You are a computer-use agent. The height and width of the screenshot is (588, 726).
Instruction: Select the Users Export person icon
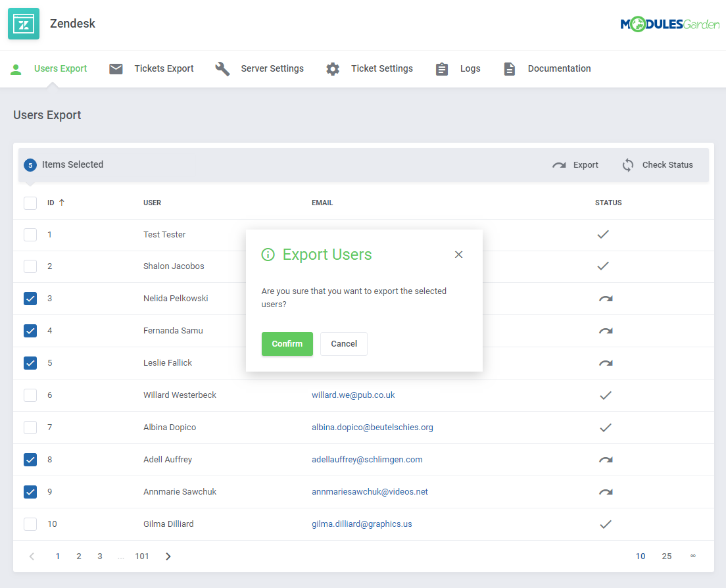click(16, 68)
